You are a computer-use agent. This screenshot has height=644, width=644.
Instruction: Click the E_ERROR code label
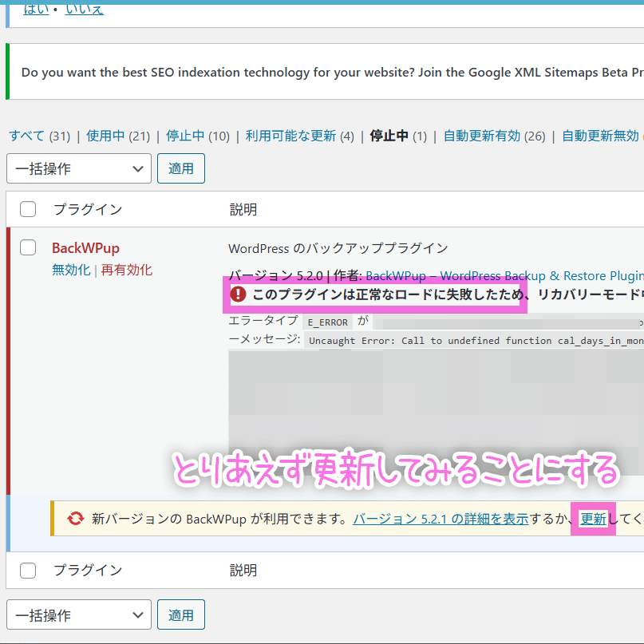pyautogui.click(x=328, y=322)
